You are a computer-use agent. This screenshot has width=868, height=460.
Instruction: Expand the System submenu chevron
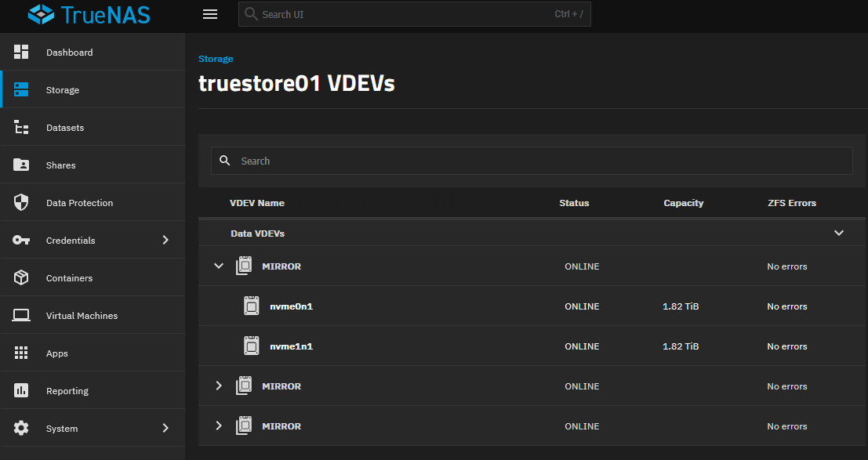click(x=165, y=428)
